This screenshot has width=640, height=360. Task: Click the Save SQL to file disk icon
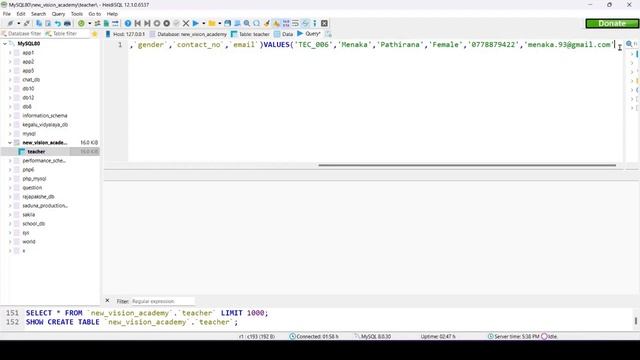point(227,23)
